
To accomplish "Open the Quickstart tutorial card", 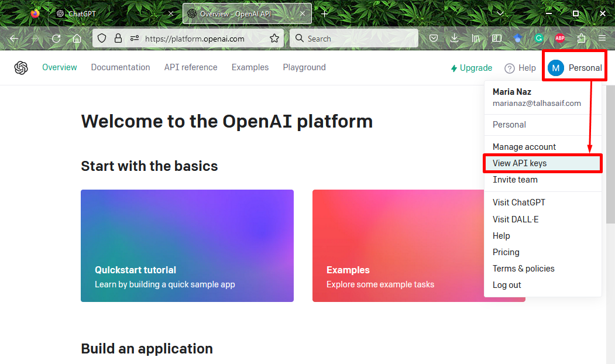I will [x=187, y=246].
